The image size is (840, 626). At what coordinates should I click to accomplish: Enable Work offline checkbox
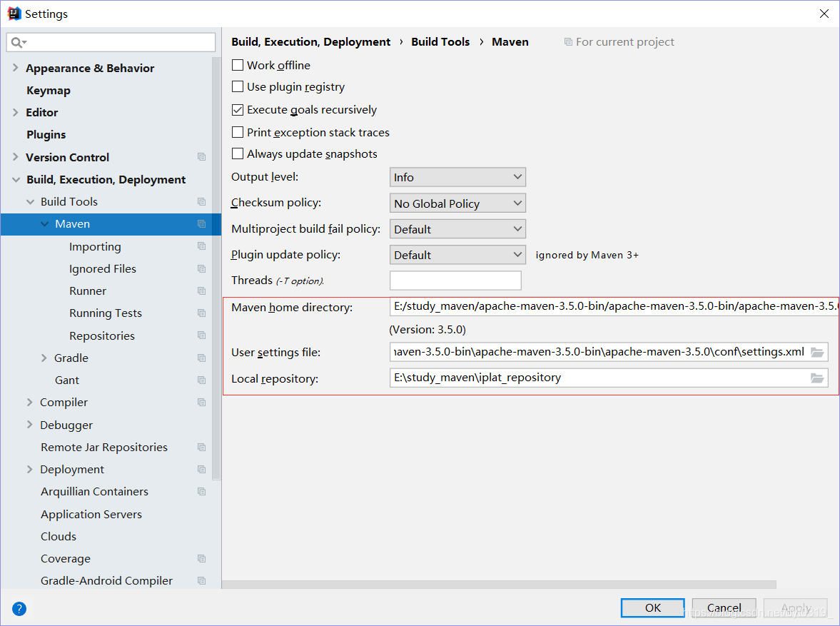[238, 66]
